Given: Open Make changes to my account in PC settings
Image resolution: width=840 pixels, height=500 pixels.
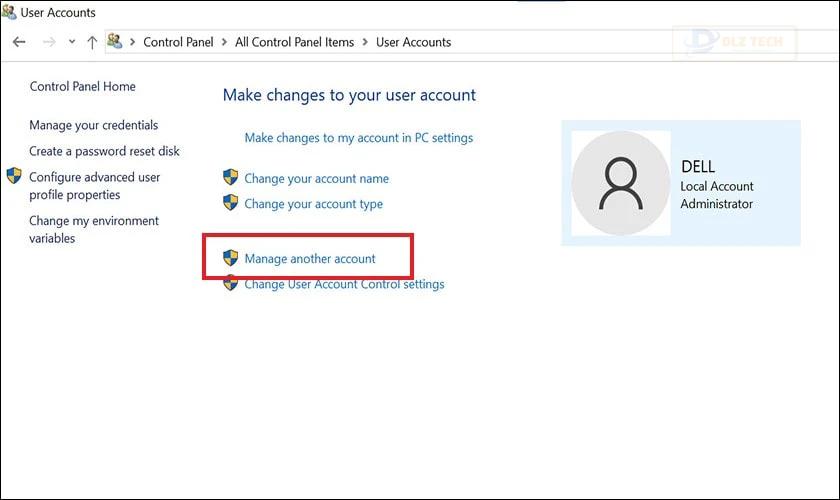Looking at the screenshot, I should click(x=359, y=138).
